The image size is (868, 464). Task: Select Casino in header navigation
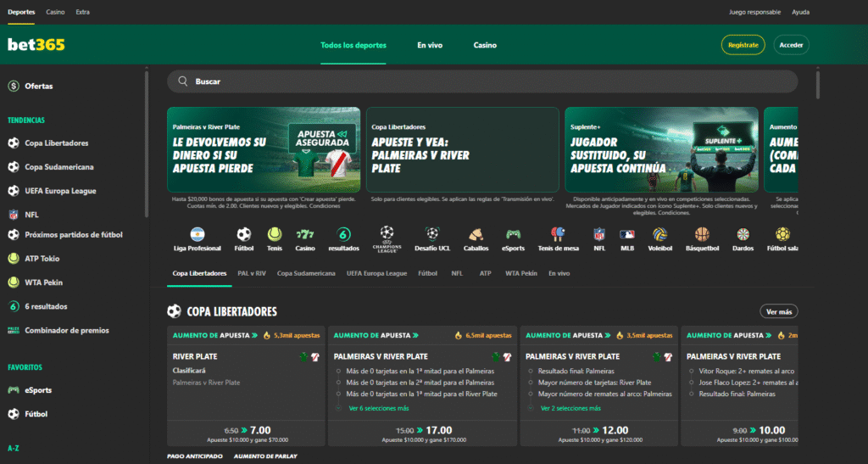click(x=485, y=45)
